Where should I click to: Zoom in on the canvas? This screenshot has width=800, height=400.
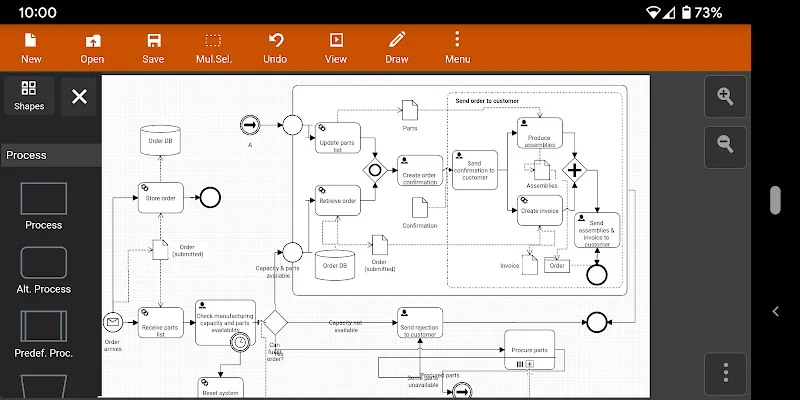pos(725,97)
